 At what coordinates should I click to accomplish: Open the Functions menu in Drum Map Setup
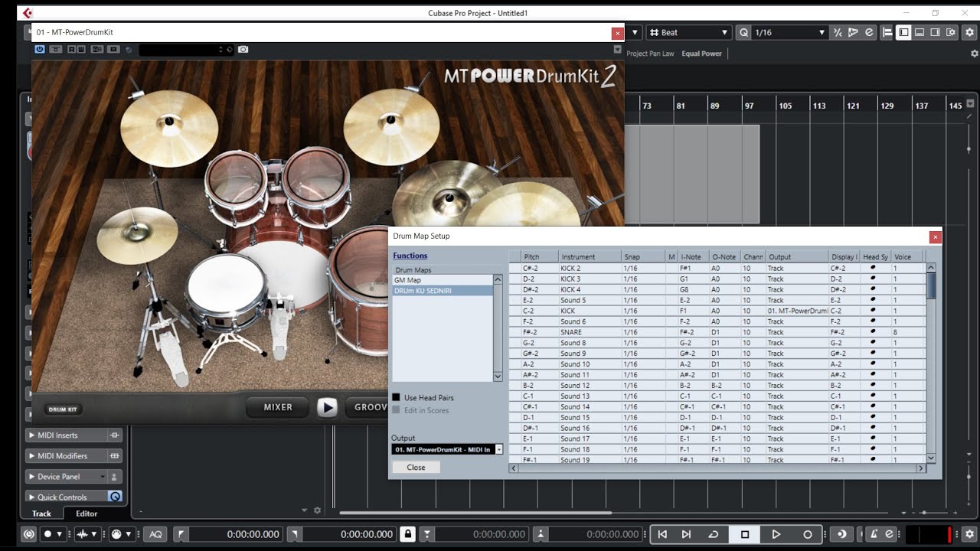410,256
